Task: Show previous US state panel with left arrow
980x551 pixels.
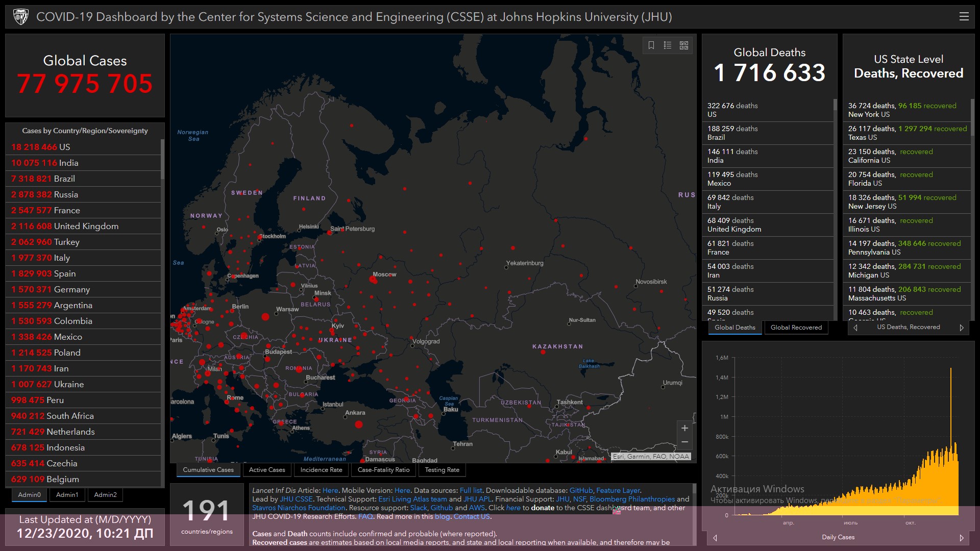Action: click(855, 328)
